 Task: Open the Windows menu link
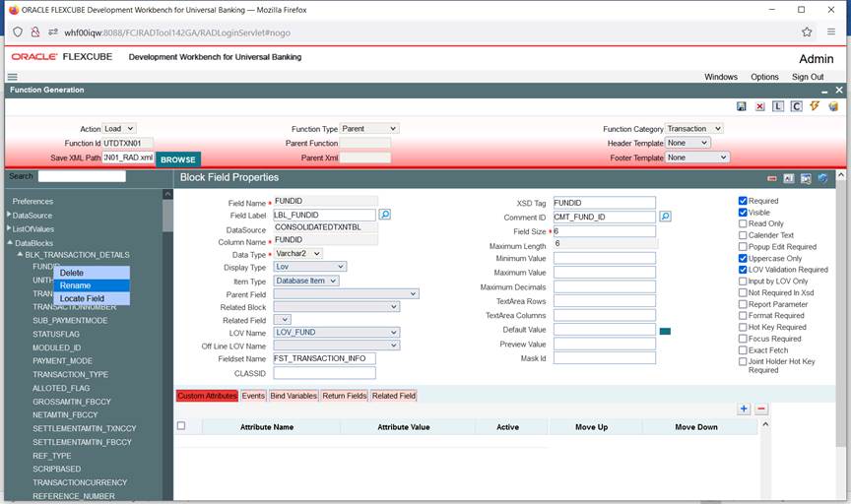pos(721,77)
